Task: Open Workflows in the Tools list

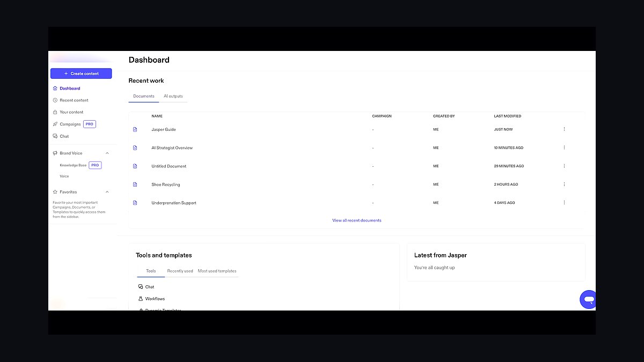Action: click(155, 299)
